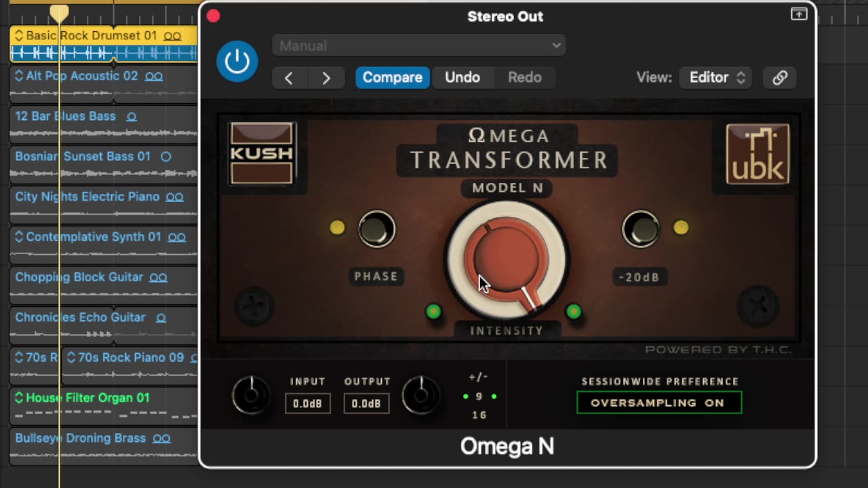Toggle the plugin link chain icon
This screenshot has height=488, width=868.
point(780,77)
